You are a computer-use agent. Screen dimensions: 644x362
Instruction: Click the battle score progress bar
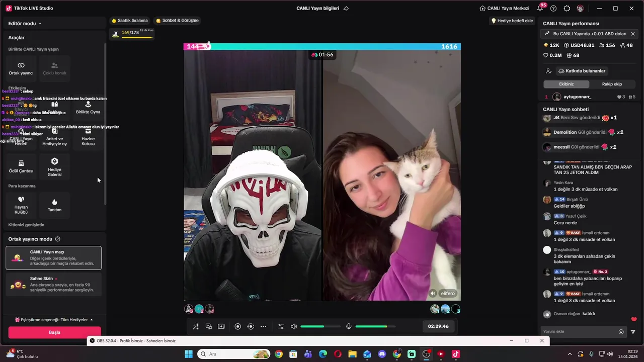pyautogui.click(x=322, y=46)
